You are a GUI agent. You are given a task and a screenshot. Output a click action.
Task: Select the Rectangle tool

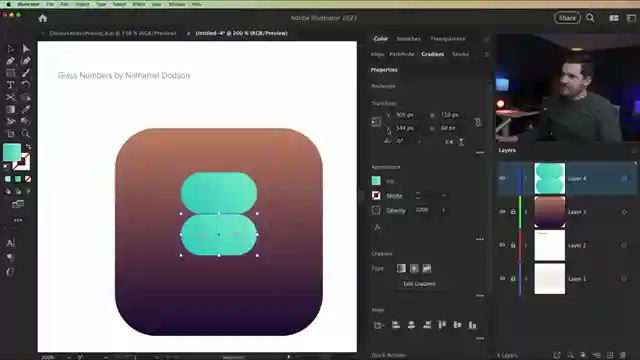[x=10, y=73]
